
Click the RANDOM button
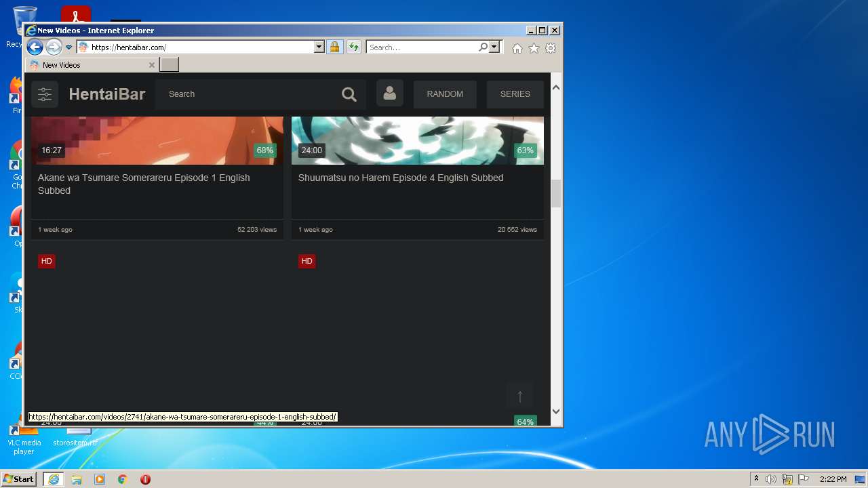coord(445,94)
